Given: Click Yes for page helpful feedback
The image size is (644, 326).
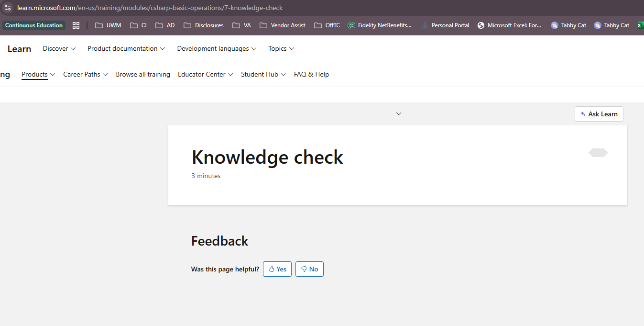Looking at the screenshot, I should click(x=277, y=269).
